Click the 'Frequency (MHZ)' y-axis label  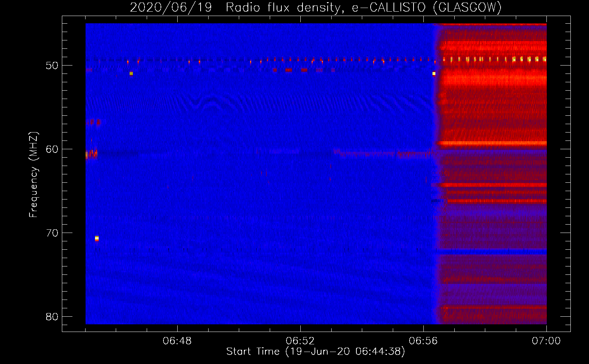click(x=33, y=175)
